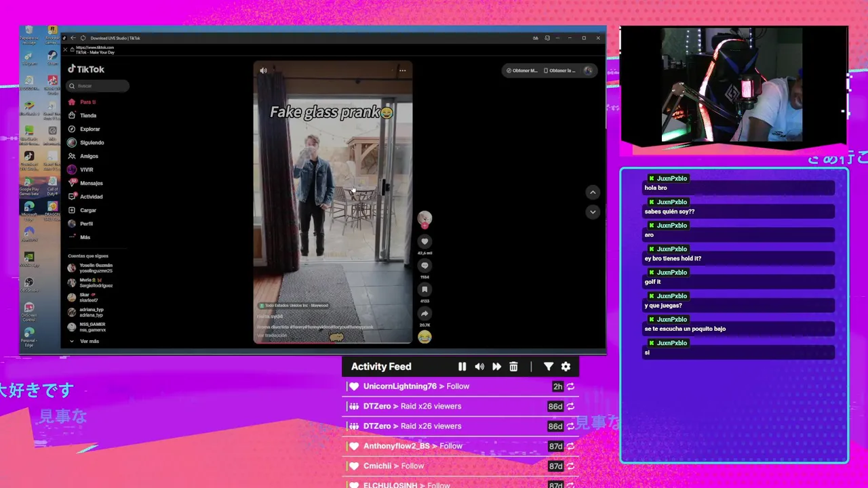Click heart icon beside Cmichii

[x=354, y=466]
